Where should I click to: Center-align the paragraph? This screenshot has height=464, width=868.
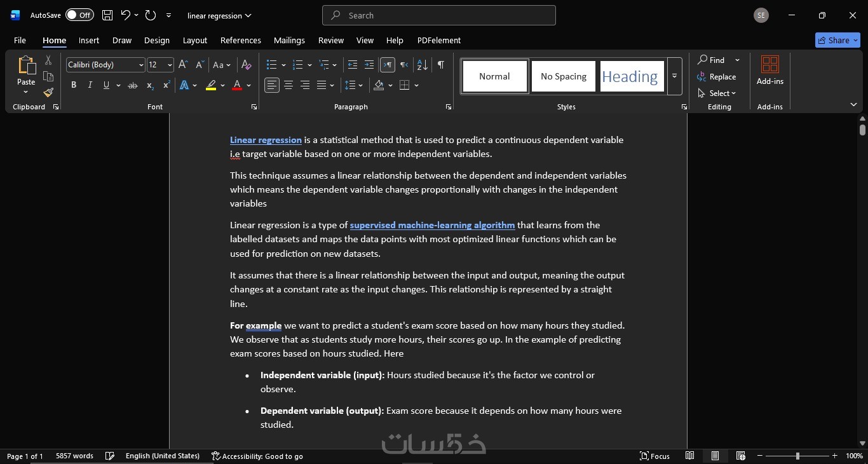tap(288, 85)
